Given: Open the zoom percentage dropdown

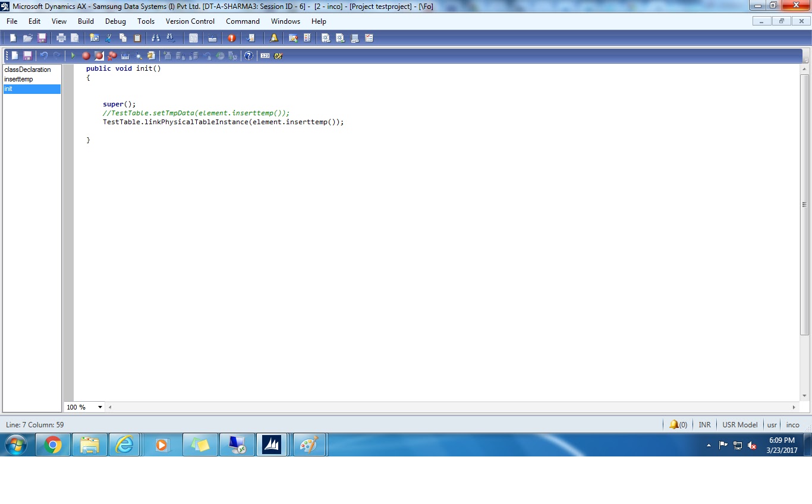Looking at the screenshot, I should pyautogui.click(x=99, y=407).
